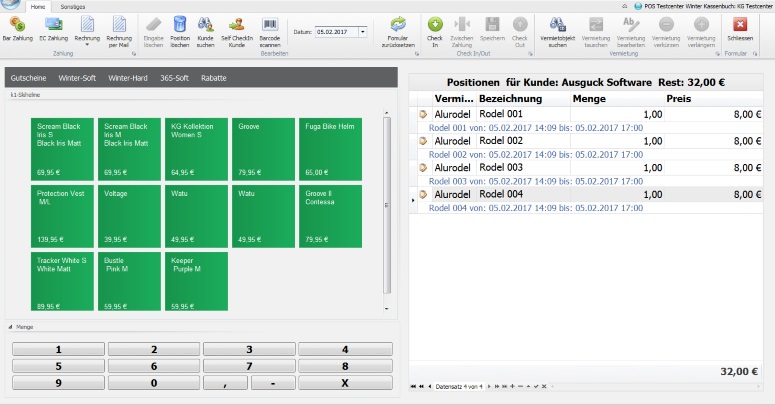Viewport: 775px width, 405px height.
Task: Add Tracker White S product tile
Action: click(62, 281)
